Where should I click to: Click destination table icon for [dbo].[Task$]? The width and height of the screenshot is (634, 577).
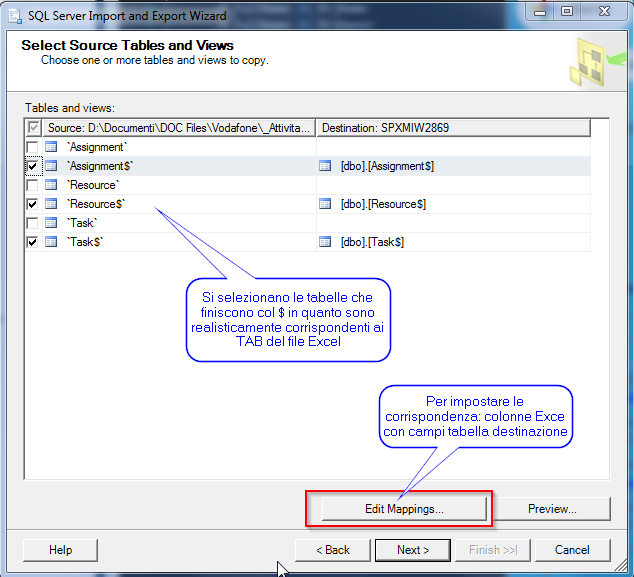(325, 242)
